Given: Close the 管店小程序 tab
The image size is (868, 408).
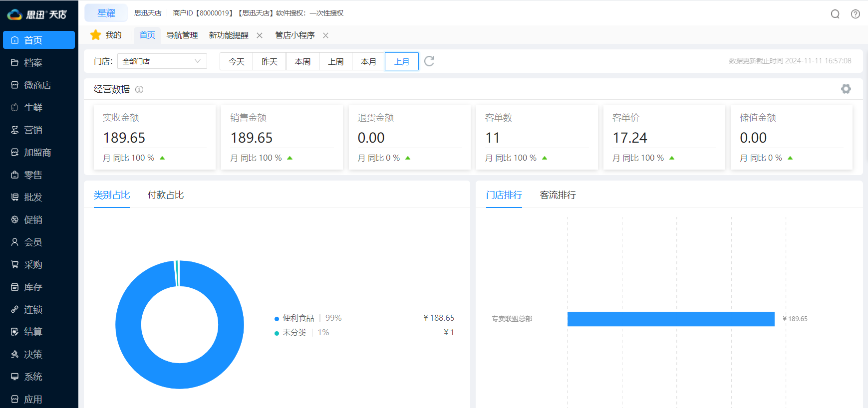Looking at the screenshot, I should point(325,35).
